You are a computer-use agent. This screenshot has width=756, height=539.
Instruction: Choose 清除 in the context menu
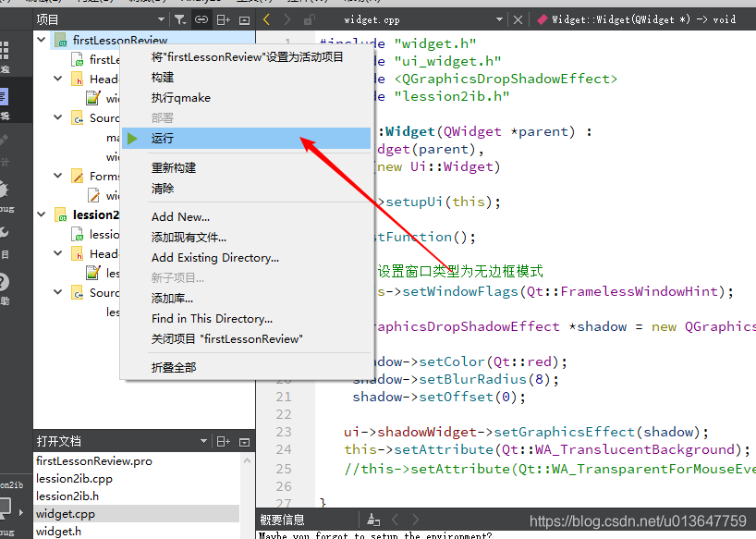pyautogui.click(x=247, y=189)
